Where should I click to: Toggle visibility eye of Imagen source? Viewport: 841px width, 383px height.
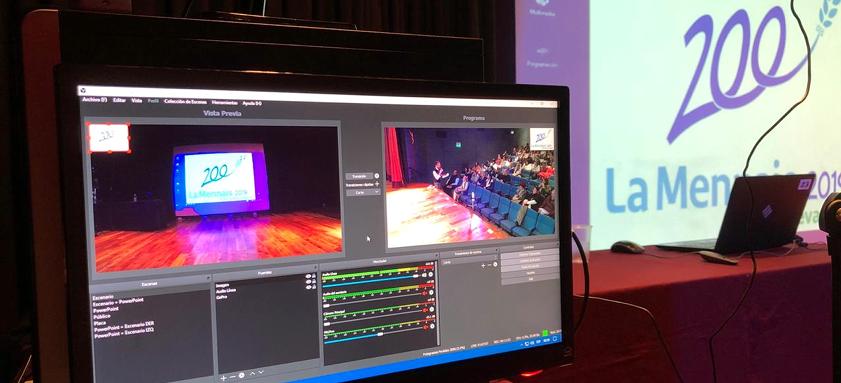click(x=308, y=276)
